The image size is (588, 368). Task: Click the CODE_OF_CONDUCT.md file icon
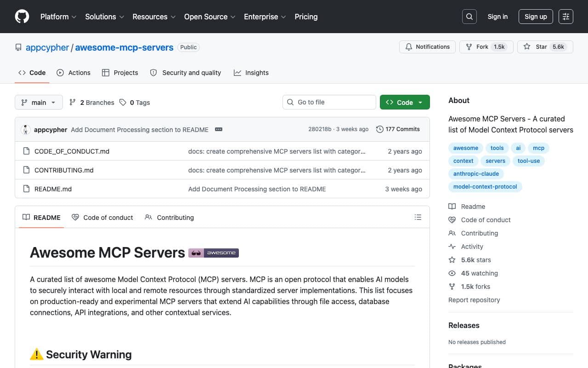[x=26, y=151]
